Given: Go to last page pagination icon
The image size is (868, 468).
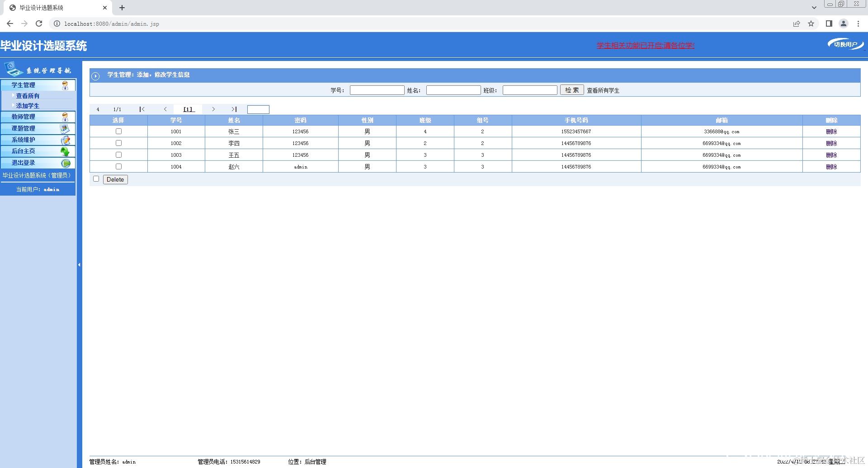Looking at the screenshot, I should pos(234,109).
